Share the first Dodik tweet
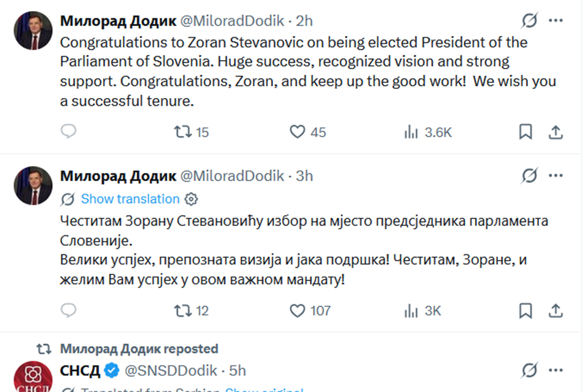Viewport: 588px width, 392px height. pos(555,132)
